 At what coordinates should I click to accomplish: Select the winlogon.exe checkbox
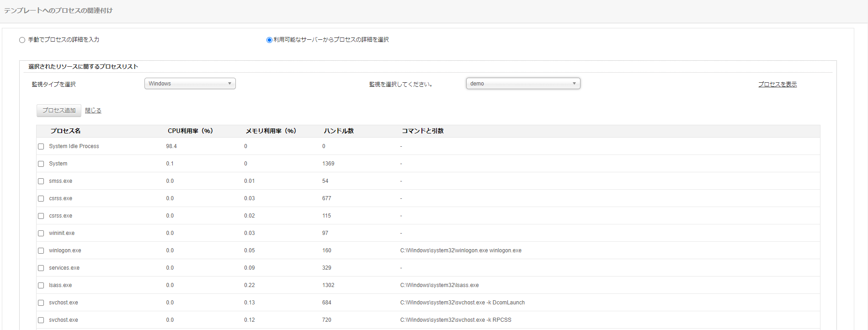pos(41,251)
